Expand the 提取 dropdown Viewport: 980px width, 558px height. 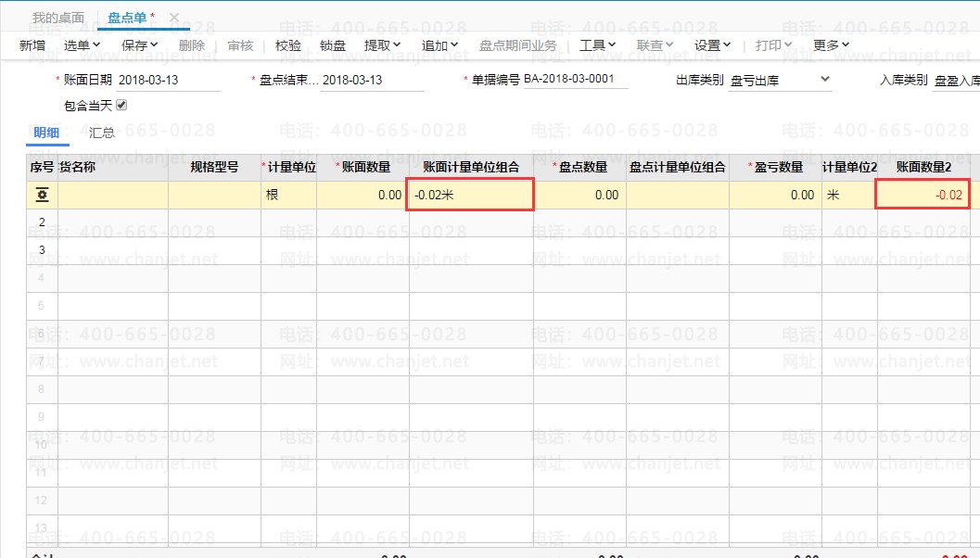tap(382, 45)
